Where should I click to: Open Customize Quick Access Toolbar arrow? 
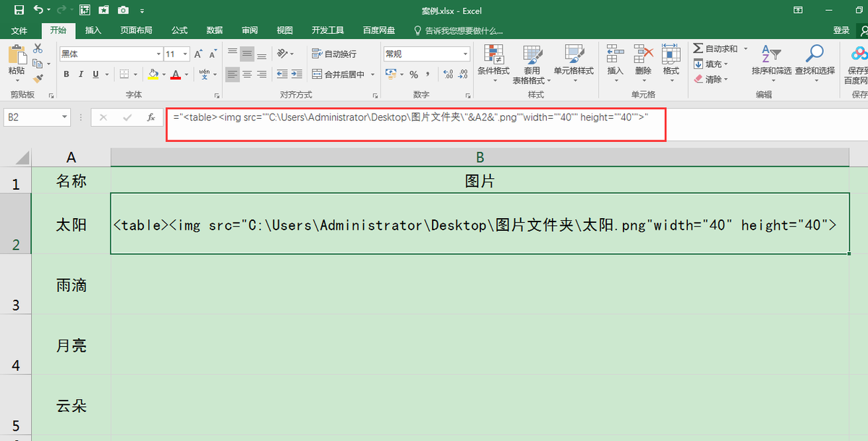click(142, 10)
